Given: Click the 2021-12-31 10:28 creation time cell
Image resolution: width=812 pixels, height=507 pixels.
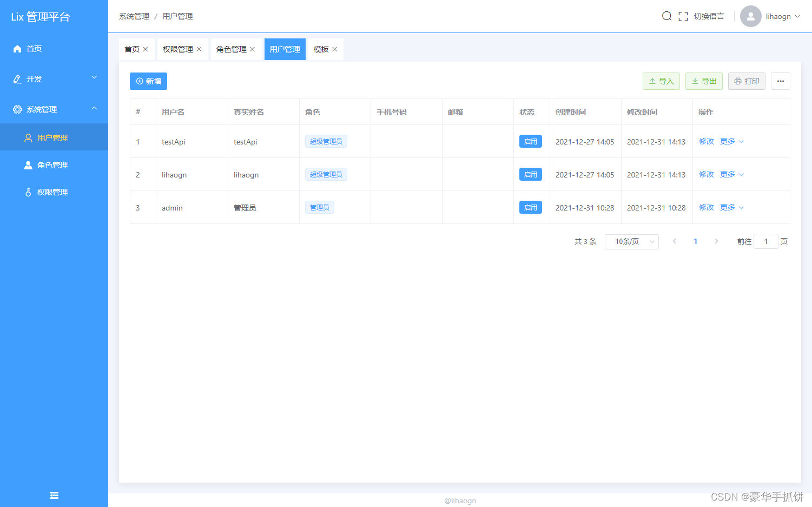Looking at the screenshot, I should tap(585, 208).
